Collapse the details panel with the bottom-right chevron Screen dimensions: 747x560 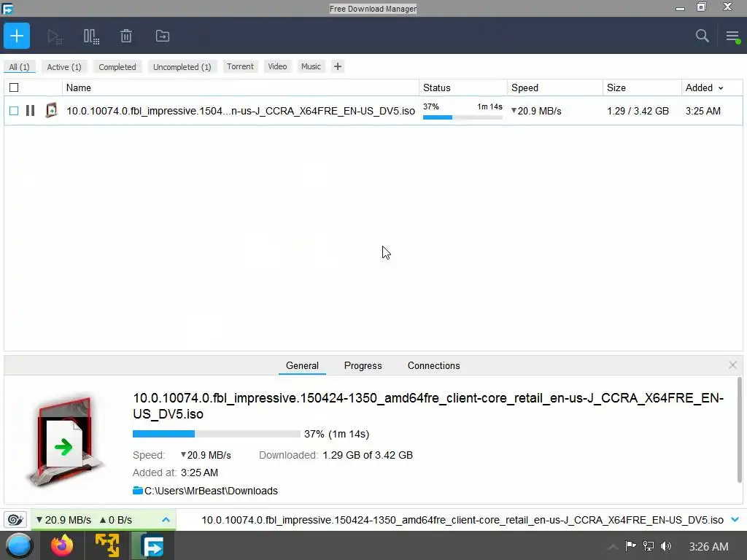pyautogui.click(x=735, y=519)
